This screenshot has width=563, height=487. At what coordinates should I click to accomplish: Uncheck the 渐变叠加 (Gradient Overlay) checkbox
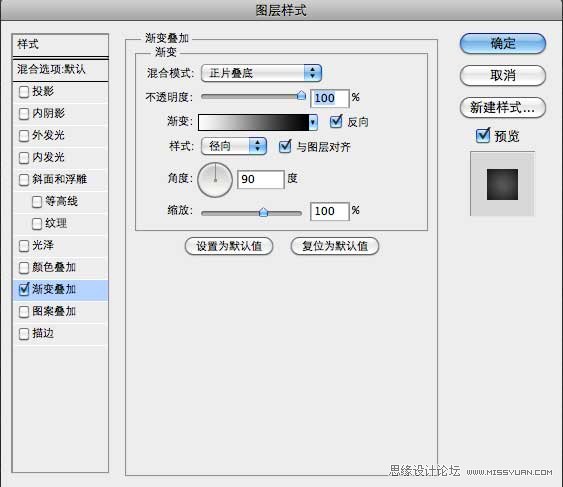click(24, 289)
